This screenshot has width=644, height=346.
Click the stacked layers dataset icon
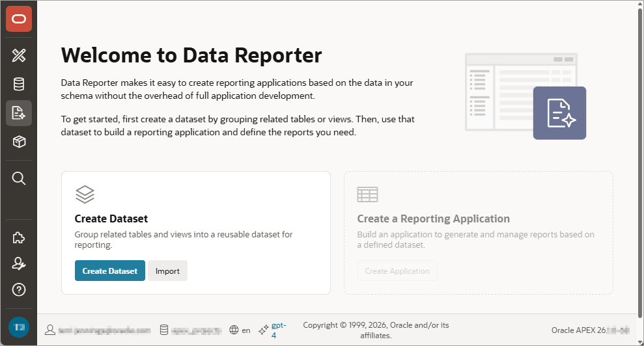coord(85,194)
